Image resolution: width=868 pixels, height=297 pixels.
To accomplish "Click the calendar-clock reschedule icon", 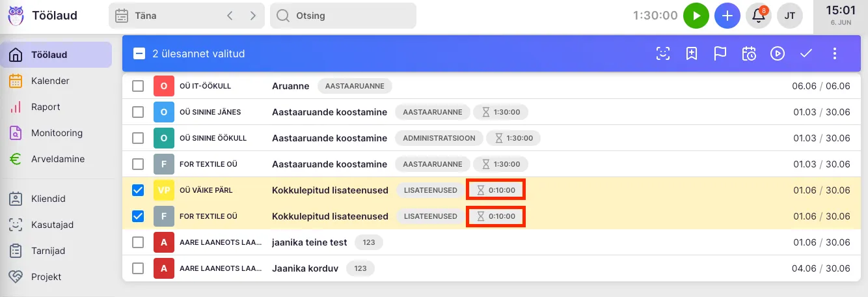I will click(x=748, y=53).
